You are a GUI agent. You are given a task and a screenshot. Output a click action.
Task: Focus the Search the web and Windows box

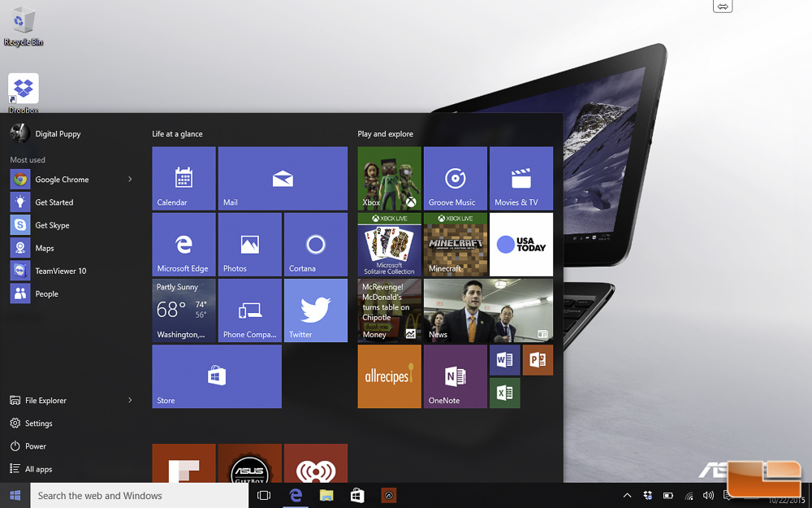140,496
